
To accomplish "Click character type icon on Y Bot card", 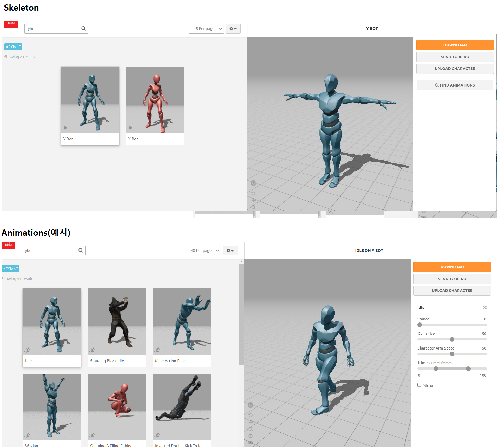I will pyautogui.click(x=65, y=128).
